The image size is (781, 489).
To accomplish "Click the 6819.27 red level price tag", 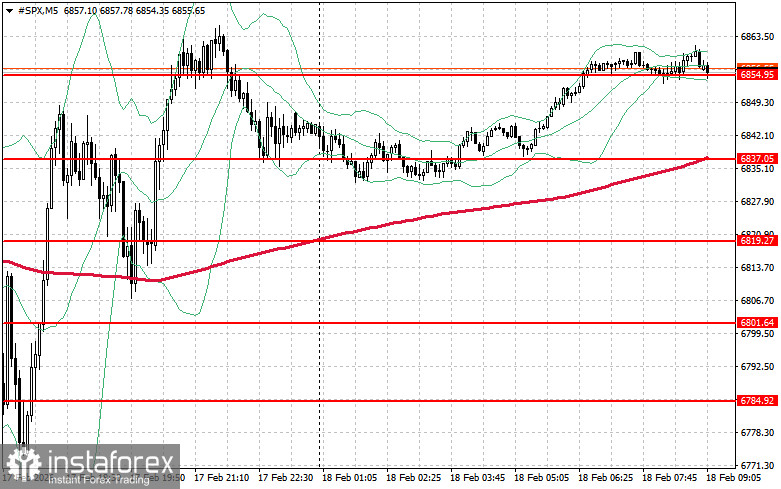I will (757, 241).
